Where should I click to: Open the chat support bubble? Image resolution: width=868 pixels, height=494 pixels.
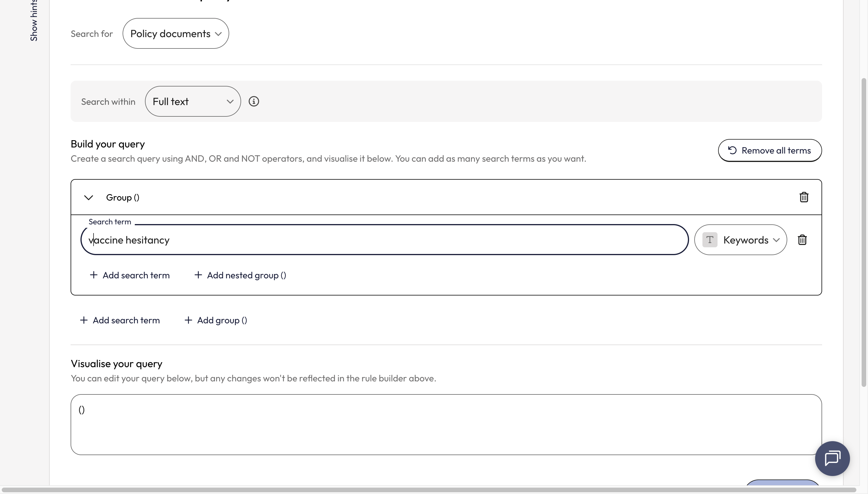coord(832,458)
